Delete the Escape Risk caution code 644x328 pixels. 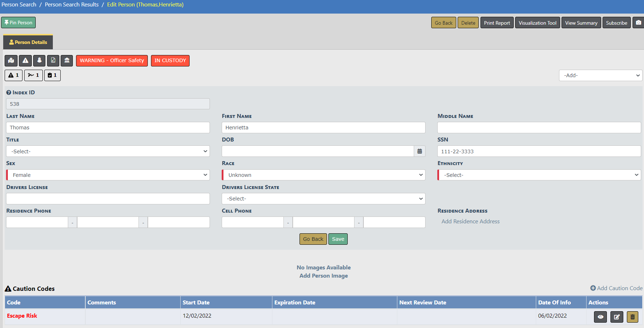632,317
